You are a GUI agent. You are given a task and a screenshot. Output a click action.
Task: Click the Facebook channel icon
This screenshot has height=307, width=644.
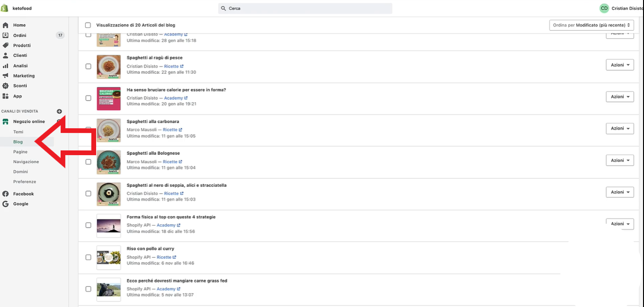(6, 194)
